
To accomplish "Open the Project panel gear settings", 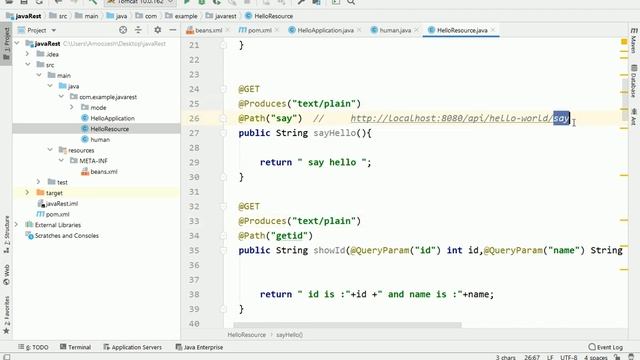I will (x=158, y=30).
